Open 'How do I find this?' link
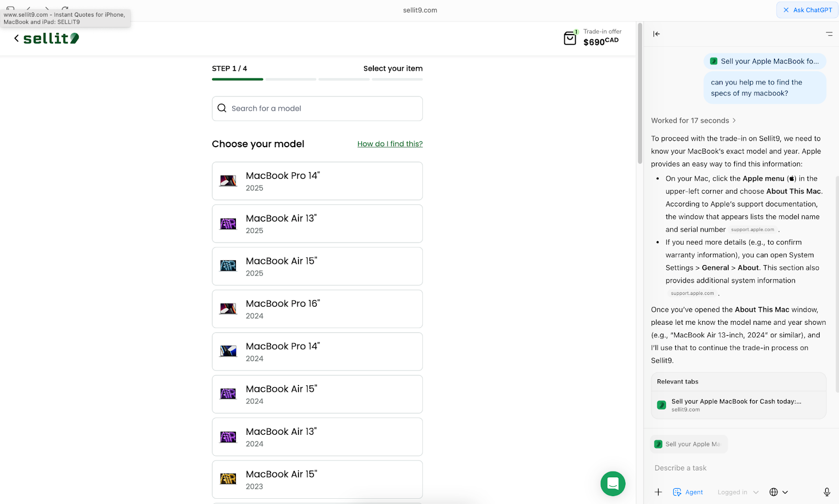839x504 pixels. click(x=390, y=144)
